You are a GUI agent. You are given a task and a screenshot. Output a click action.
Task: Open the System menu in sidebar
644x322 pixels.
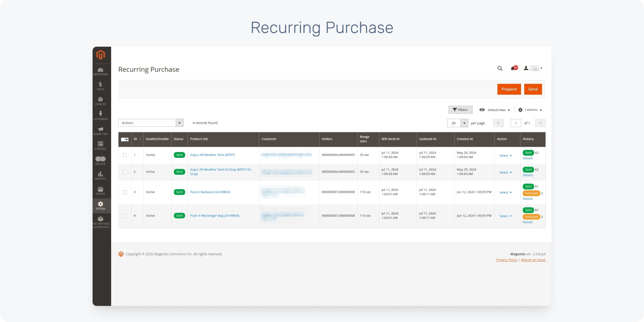(100, 206)
